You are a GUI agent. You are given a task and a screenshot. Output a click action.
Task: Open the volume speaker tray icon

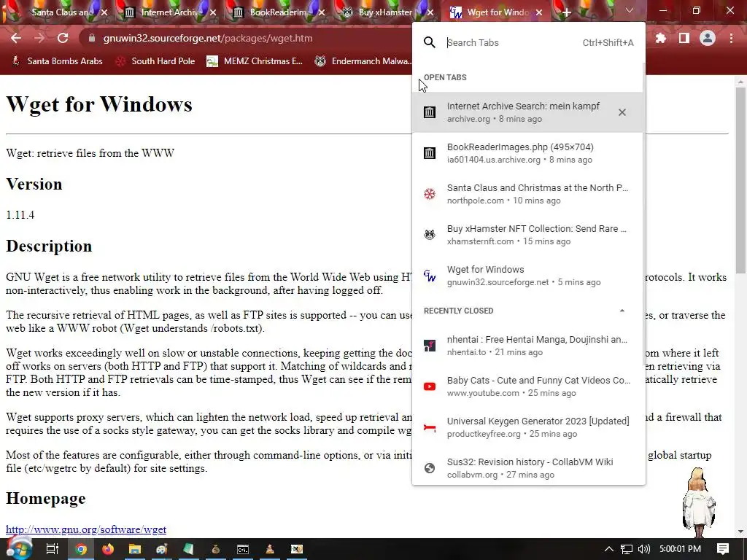click(x=643, y=549)
